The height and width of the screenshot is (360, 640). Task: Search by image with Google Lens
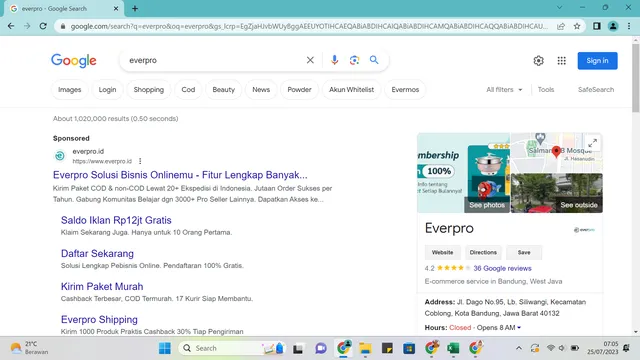[354, 60]
